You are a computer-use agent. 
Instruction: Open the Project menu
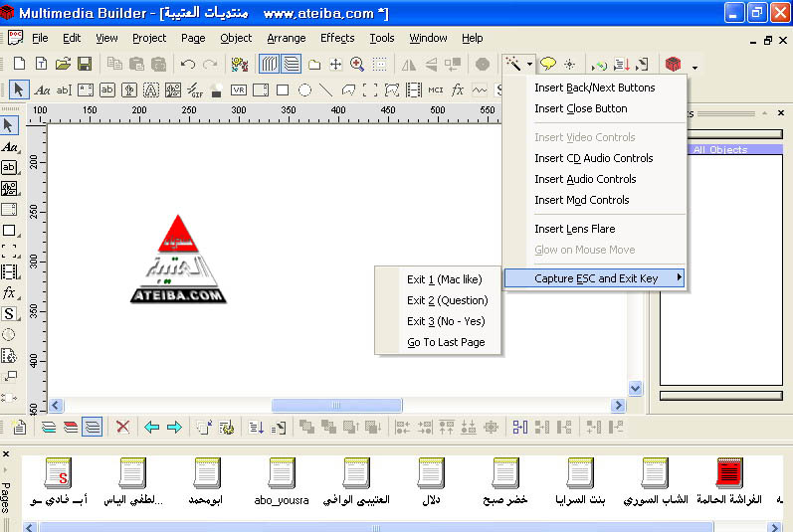pyautogui.click(x=149, y=38)
